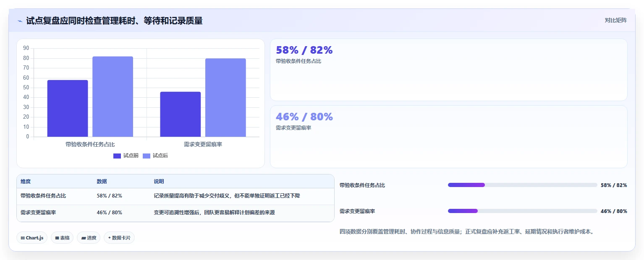Image resolution: width=644 pixels, height=260 pixels.
Task: Click the progress label 带验收条件任务占比
Action: 362,185
